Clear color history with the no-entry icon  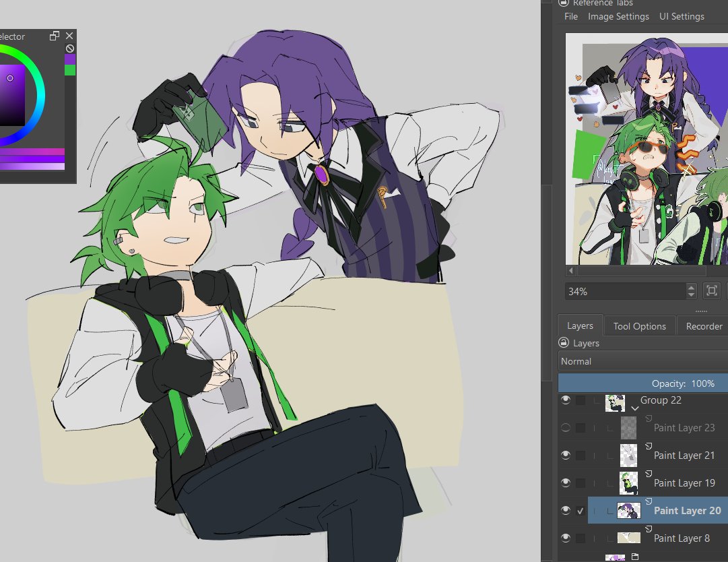(x=70, y=49)
